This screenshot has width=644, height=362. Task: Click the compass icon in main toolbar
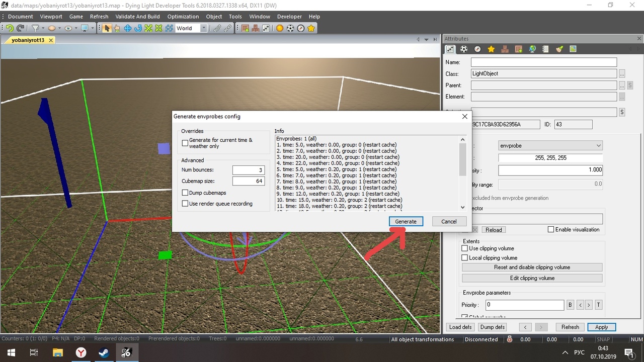pos(301,28)
